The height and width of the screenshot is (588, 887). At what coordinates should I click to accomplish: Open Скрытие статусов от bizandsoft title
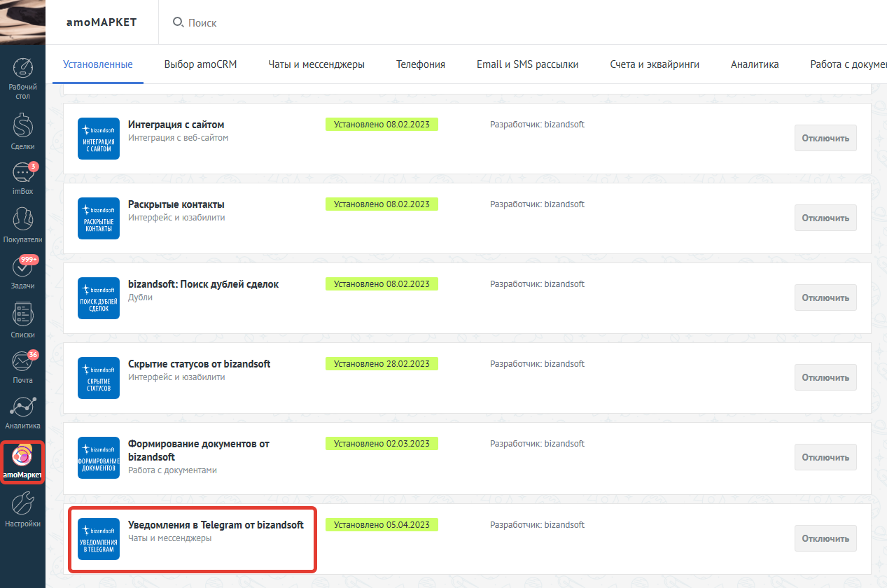tap(199, 364)
